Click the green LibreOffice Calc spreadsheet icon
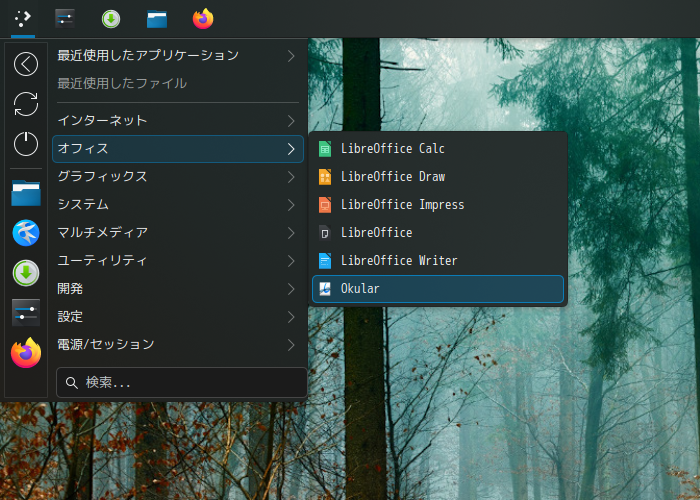This screenshot has width=700, height=500. [325, 149]
